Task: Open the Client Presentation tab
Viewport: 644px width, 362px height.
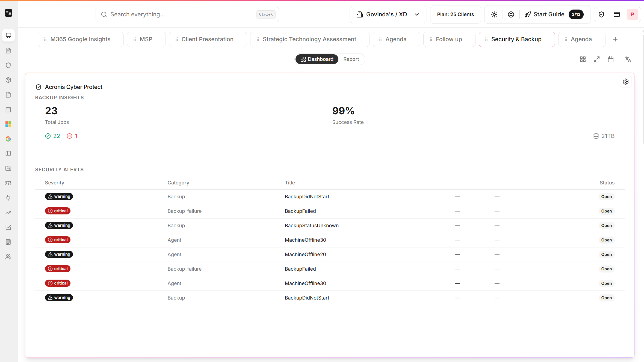Action: [x=208, y=39]
